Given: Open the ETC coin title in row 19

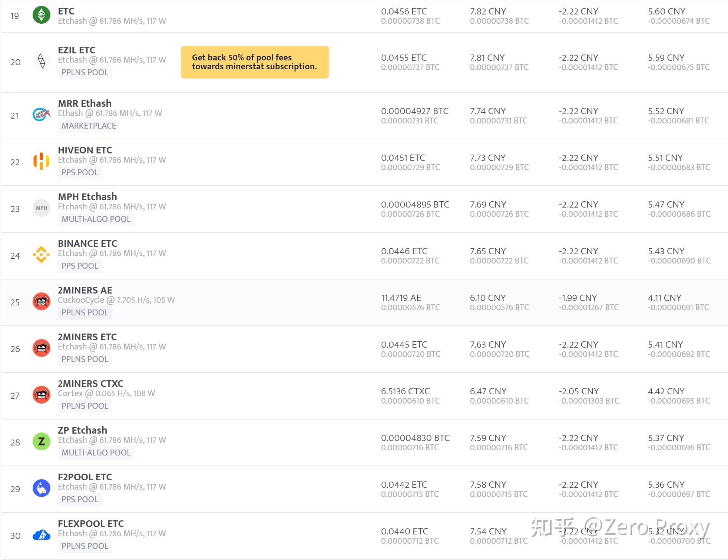Looking at the screenshot, I should (x=66, y=11).
